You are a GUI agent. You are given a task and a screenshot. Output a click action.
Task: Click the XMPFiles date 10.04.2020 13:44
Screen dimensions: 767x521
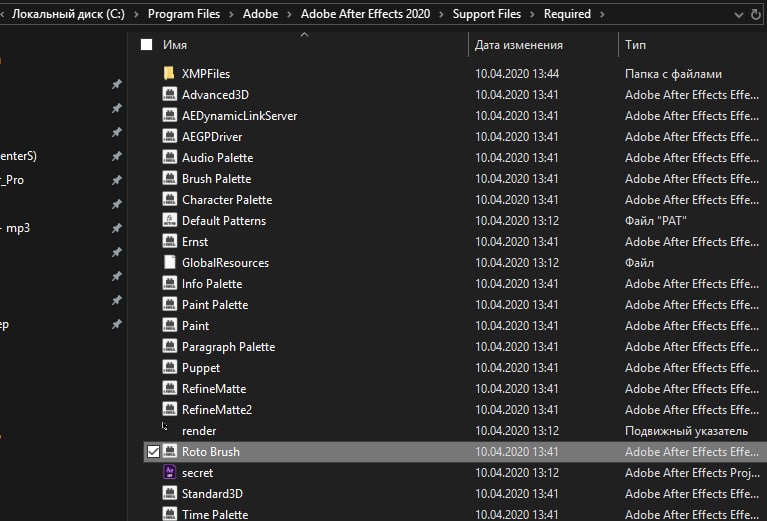(517, 73)
